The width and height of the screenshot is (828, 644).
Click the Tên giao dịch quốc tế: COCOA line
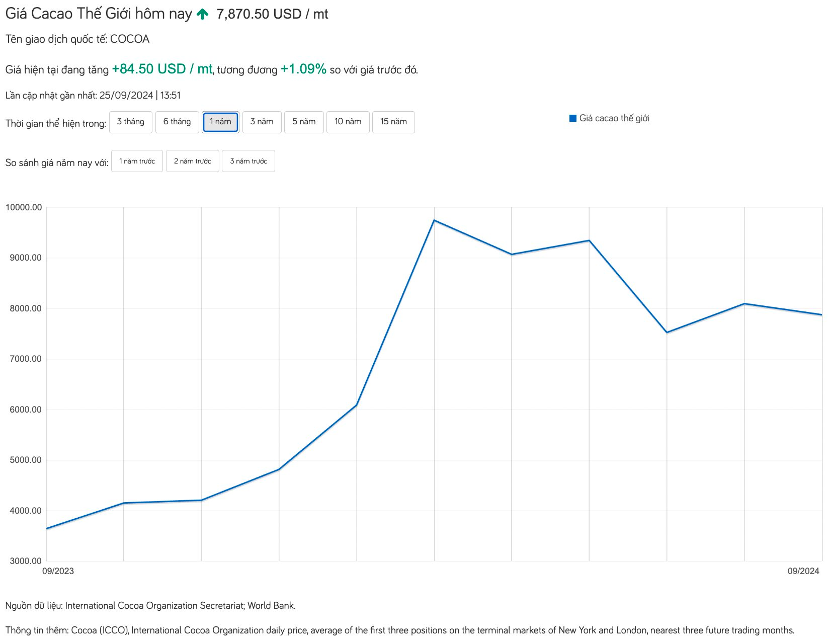(77, 39)
